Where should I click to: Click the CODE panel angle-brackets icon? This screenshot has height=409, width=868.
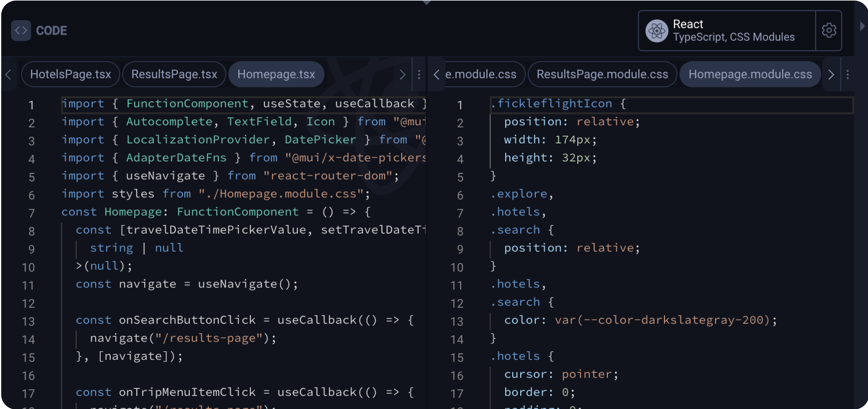21,30
